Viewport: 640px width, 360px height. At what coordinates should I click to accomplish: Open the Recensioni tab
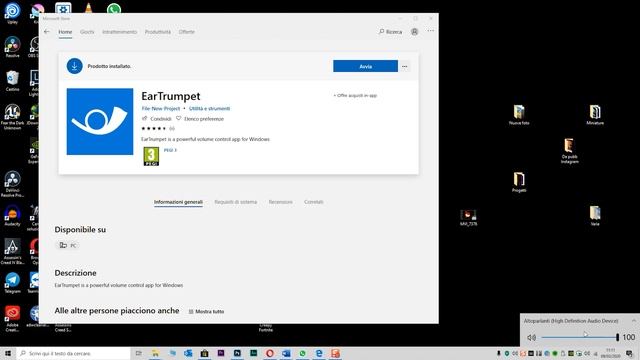(x=280, y=202)
